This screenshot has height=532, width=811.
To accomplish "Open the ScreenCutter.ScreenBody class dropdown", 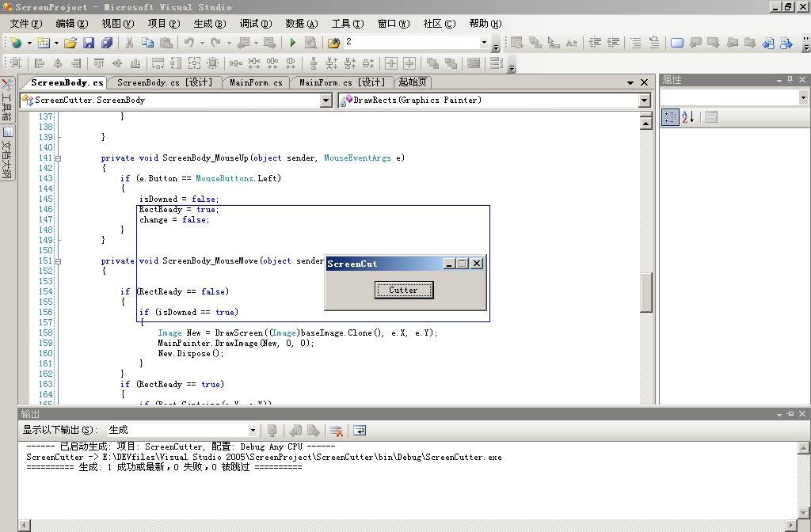I will (x=326, y=101).
